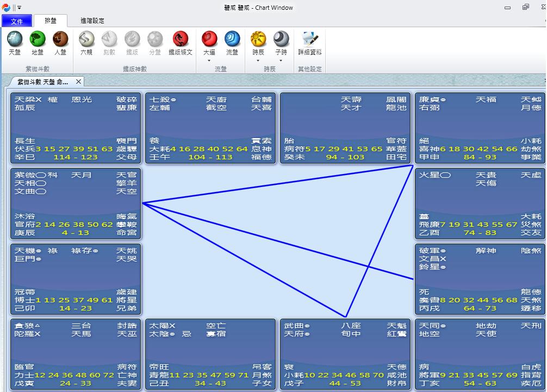This screenshot has height=392, width=547.
Task: Open the 文件 file menu tab
Action: [17, 21]
